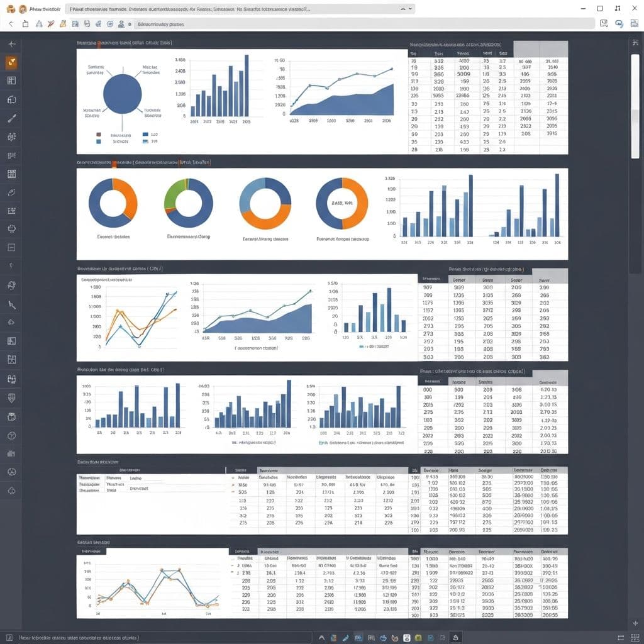Open the shield icon in the left sidebar
This screenshot has height=644, width=644.
[x=11, y=397]
